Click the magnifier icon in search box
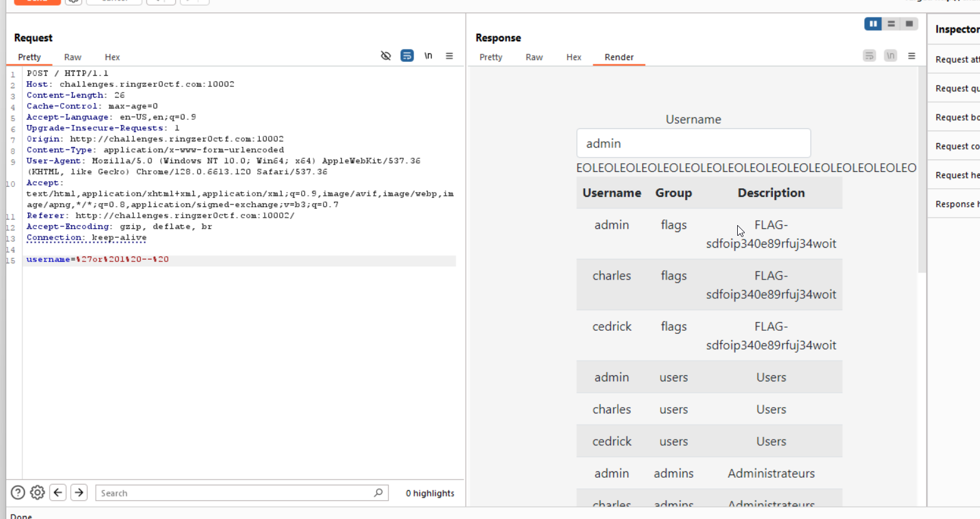 click(x=378, y=493)
